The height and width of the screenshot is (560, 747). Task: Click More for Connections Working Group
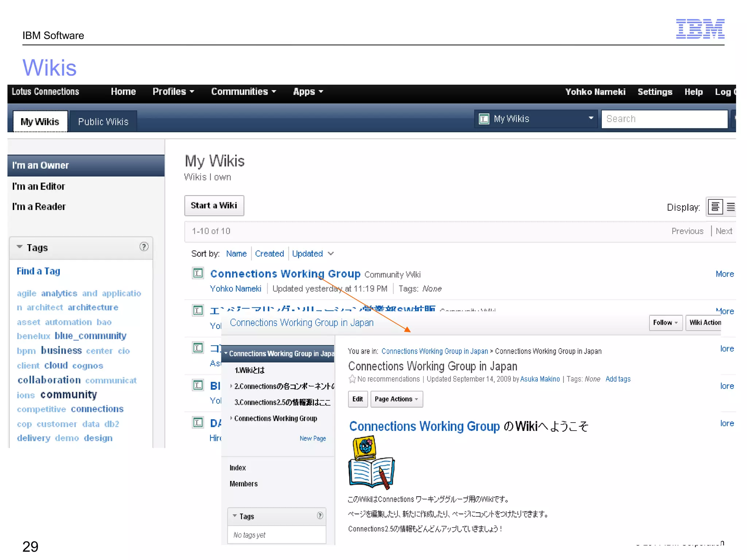(725, 274)
